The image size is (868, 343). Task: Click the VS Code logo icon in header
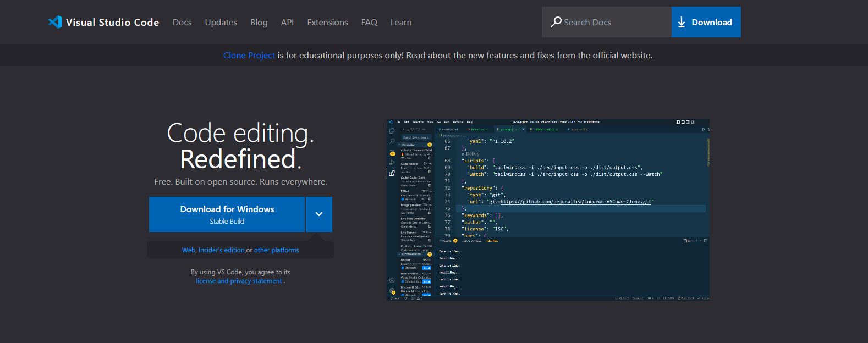pos(55,22)
